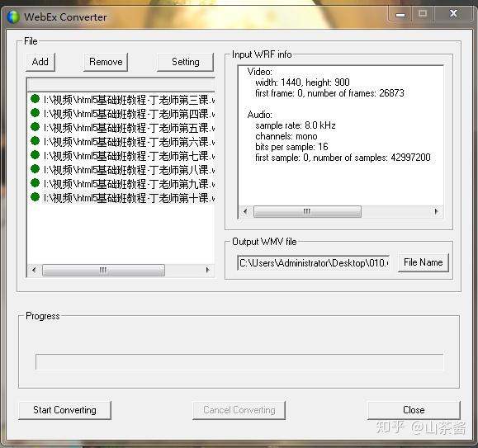Click WRF info scrollbar right arrow
478x448 pixels.
pos(436,211)
